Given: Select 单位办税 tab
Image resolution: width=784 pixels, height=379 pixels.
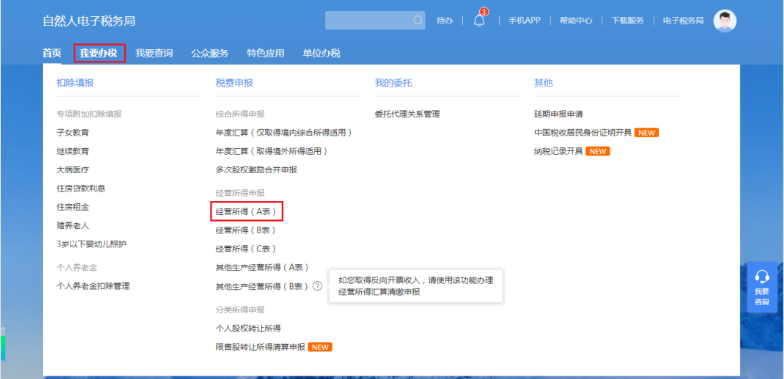Looking at the screenshot, I should coord(322,53).
